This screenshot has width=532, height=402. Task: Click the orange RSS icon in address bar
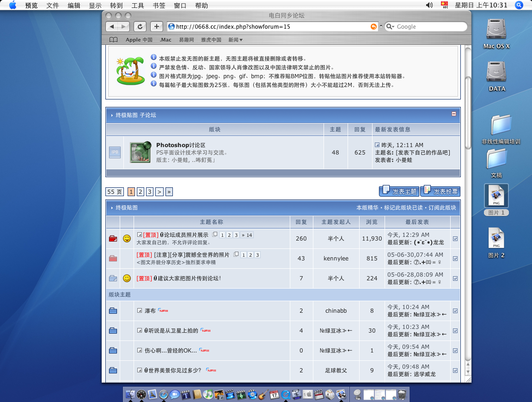pyautogui.click(x=373, y=27)
